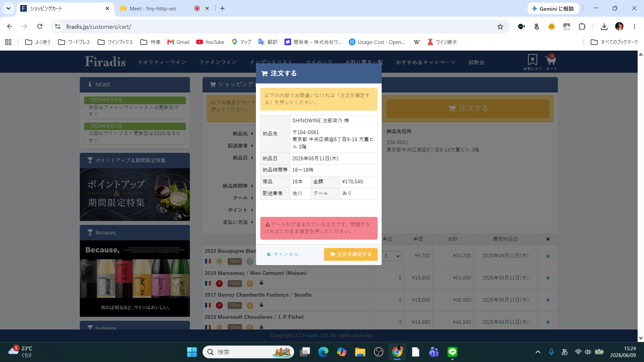Remove Bourgogne Blanc row with X icon
Screen dimensions: 644x362
pyautogui.click(x=548, y=256)
